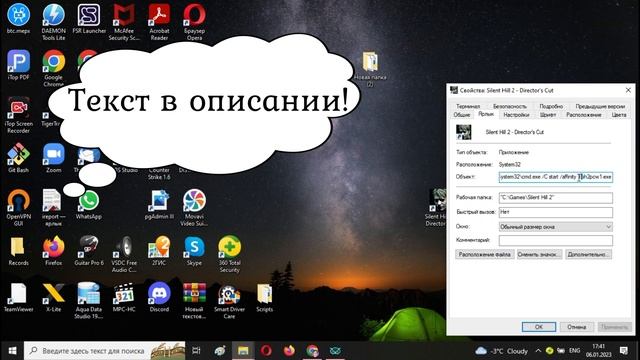Click the Комментарий input field
The height and width of the screenshot is (360, 640).
[x=556, y=240]
